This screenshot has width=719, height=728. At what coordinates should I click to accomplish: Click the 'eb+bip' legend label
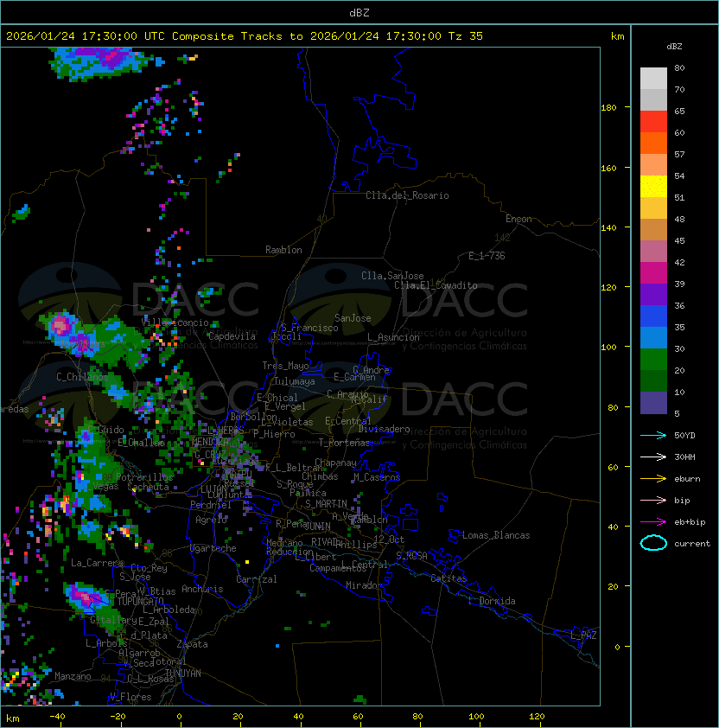coord(690,522)
